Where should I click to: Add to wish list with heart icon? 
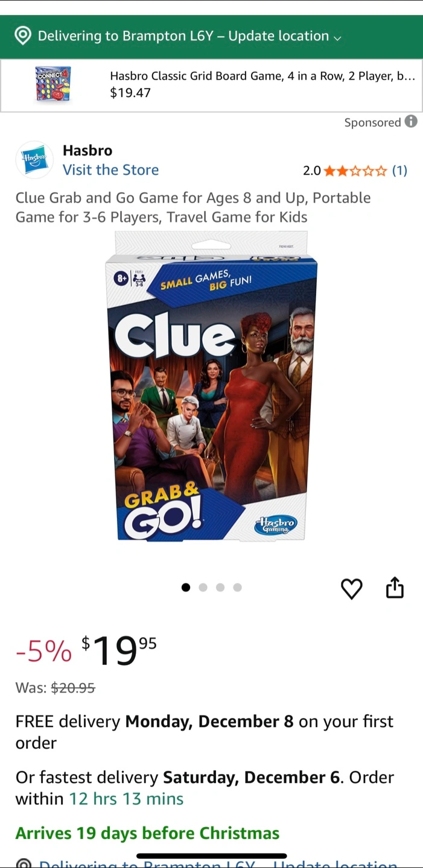point(352,589)
